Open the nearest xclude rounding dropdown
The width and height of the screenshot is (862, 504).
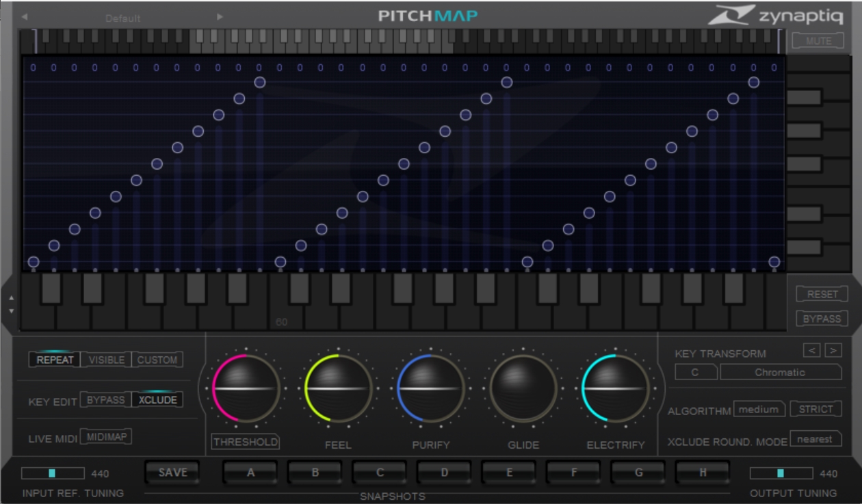click(x=815, y=439)
